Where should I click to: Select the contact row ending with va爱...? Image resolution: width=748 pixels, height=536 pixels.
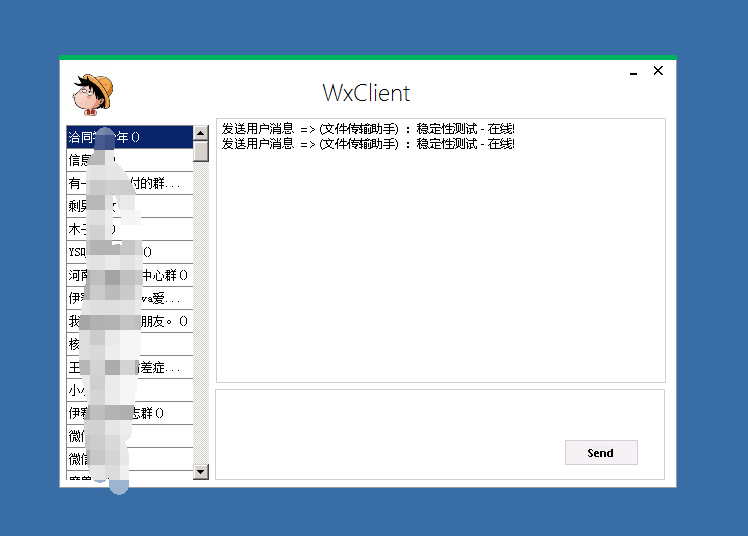pyautogui.click(x=130, y=298)
